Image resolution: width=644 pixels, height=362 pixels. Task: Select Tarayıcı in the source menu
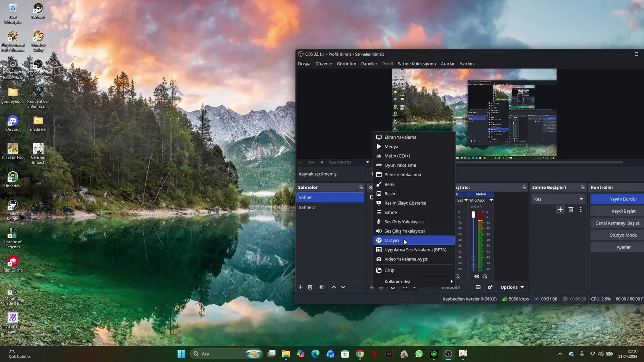414,240
